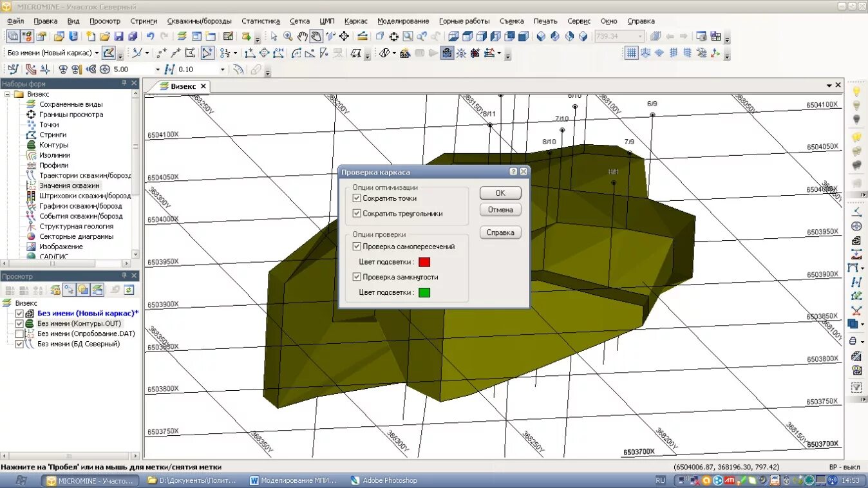This screenshot has width=868, height=488.
Task: Click the solid blue cube view icon
Action: click(524, 37)
